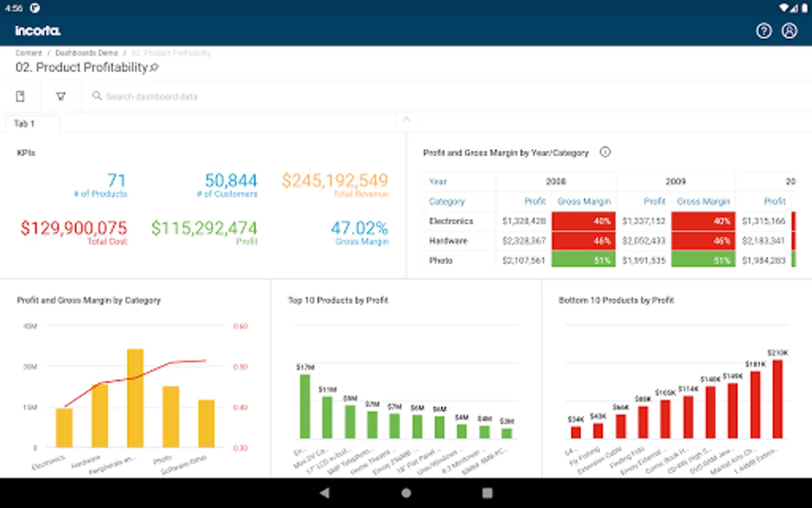This screenshot has height=508, width=812.
Task: Click the Electronics 2009 profit $1,337,152
Action: pyautogui.click(x=643, y=221)
